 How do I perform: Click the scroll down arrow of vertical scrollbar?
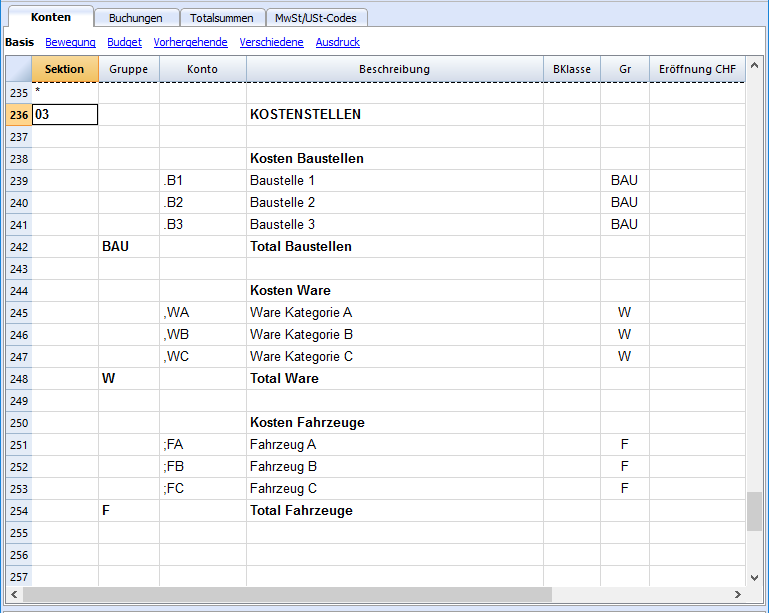tap(754, 578)
